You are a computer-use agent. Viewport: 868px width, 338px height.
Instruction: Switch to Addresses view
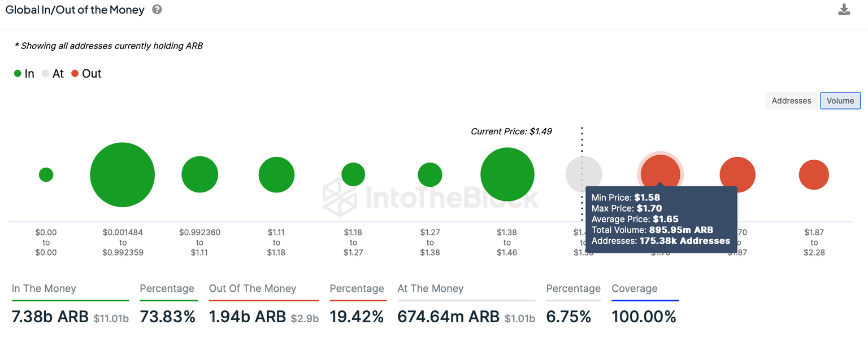pyautogui.click(x=791, y=100)
